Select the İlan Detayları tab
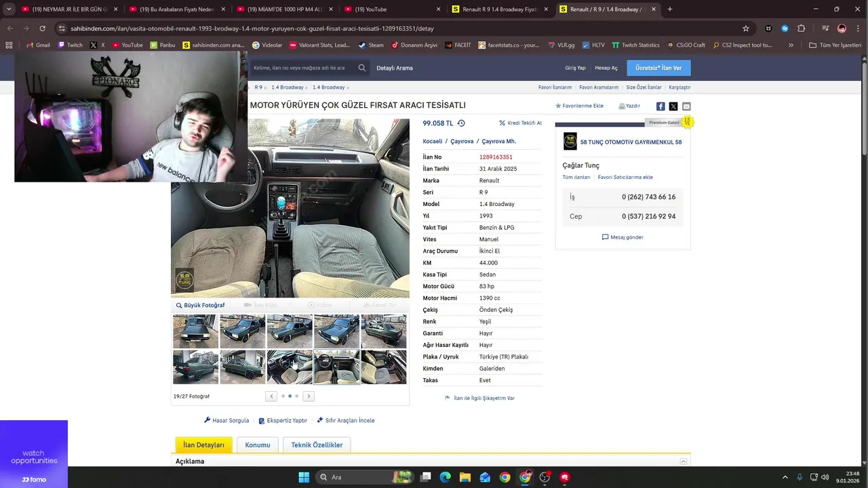Screen dimensions: 868x488 [x=203, y=445]
